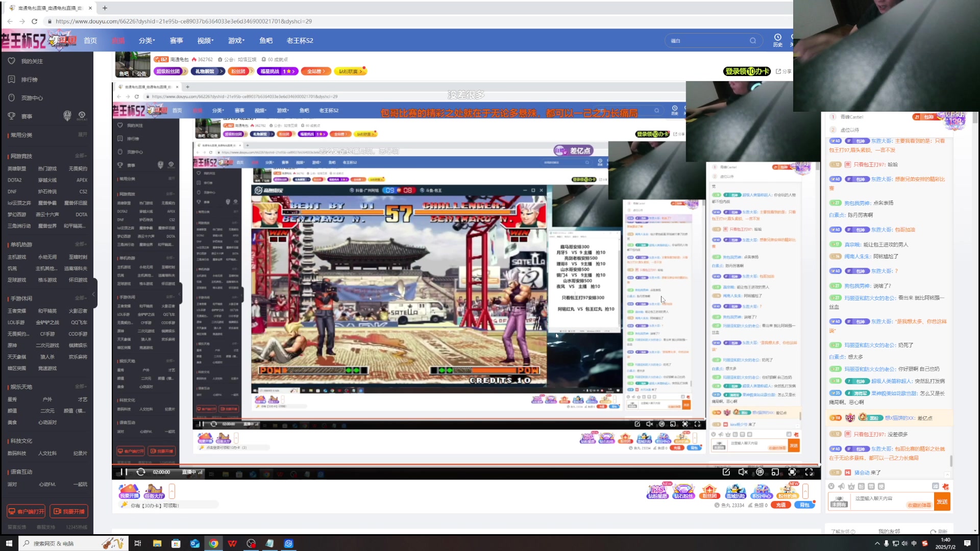Go to 首页 tab
The width and height of the screenshot is (980, 551).
90,40
